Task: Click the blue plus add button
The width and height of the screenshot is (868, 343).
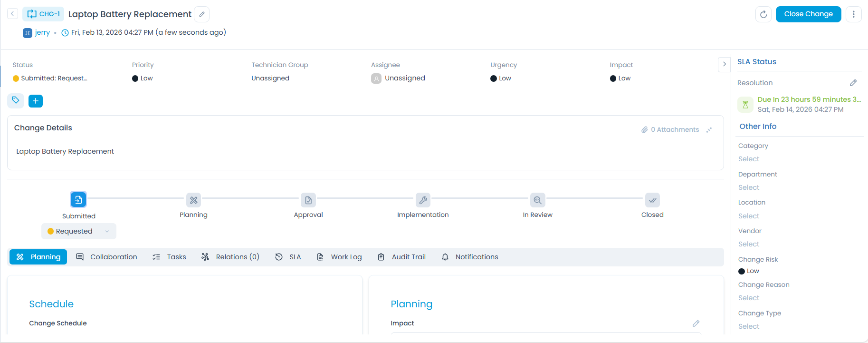Action: pos(36,101)
